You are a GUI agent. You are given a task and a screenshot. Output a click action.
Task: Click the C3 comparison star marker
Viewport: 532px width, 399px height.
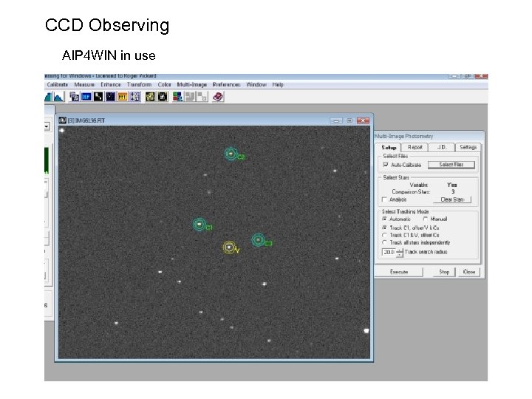(x=259, y=240)
